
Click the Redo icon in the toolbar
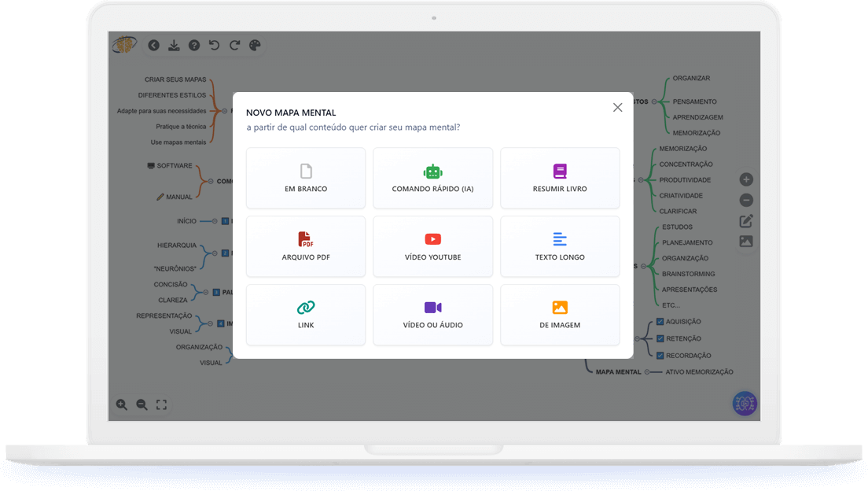pos(234,45)
